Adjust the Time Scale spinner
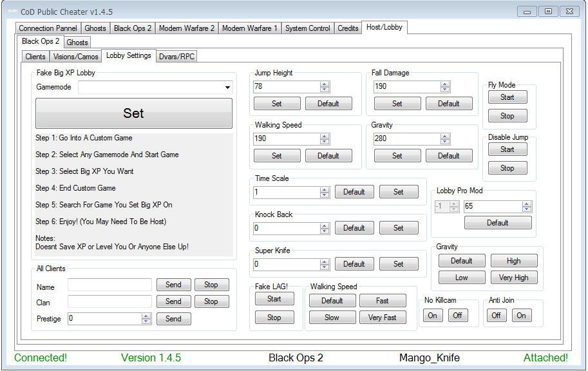The image size is (588, 371). pyautogui.click(x=325, y=193)
